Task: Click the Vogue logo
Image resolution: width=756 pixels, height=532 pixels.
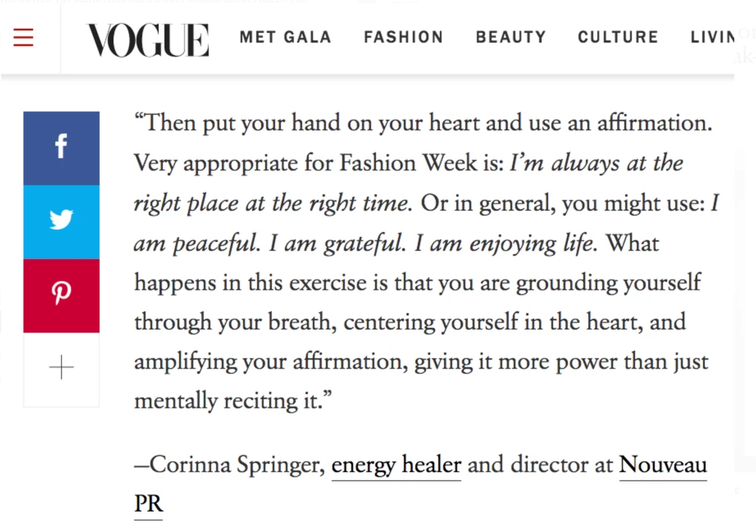Action: (x=147, y=40)
